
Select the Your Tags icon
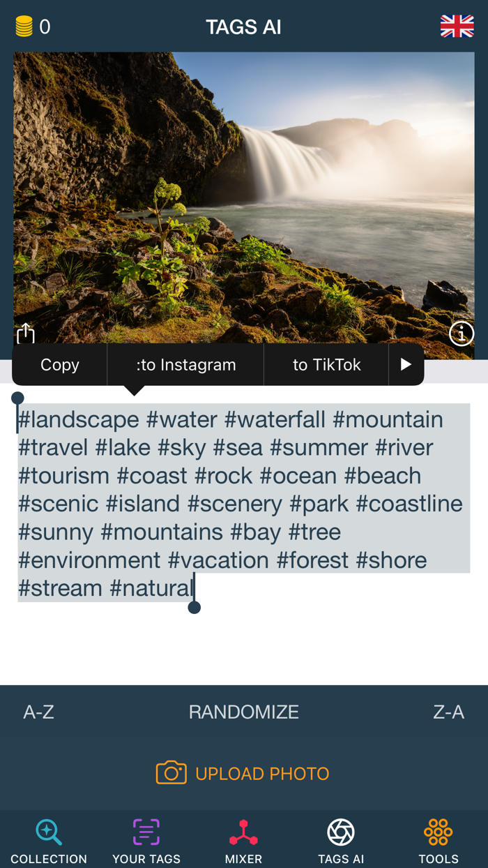146,832
